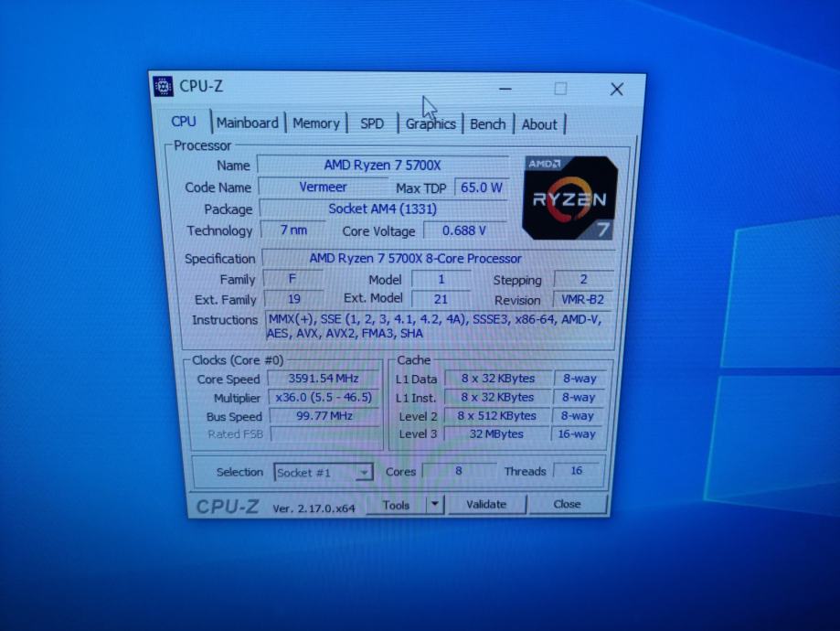Click the Level 3 16-way value
This screenshot has height=631, width=840.
[x=577, y=434]
